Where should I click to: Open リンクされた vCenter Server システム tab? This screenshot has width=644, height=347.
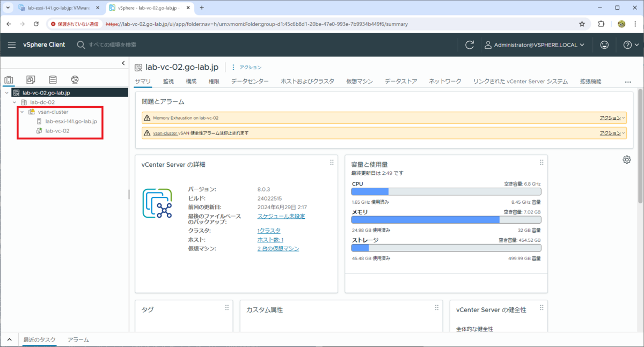click(x=521, y=82)
